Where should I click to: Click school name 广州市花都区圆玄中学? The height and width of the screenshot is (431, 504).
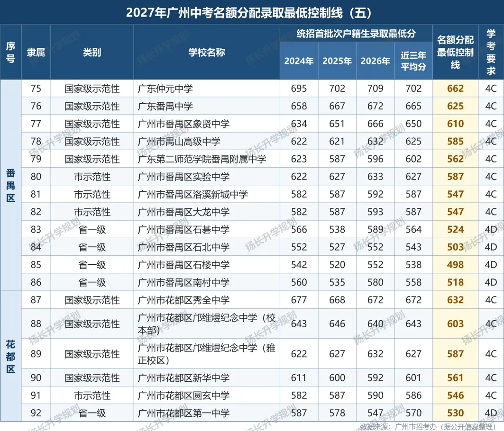[x=183, y=395]
